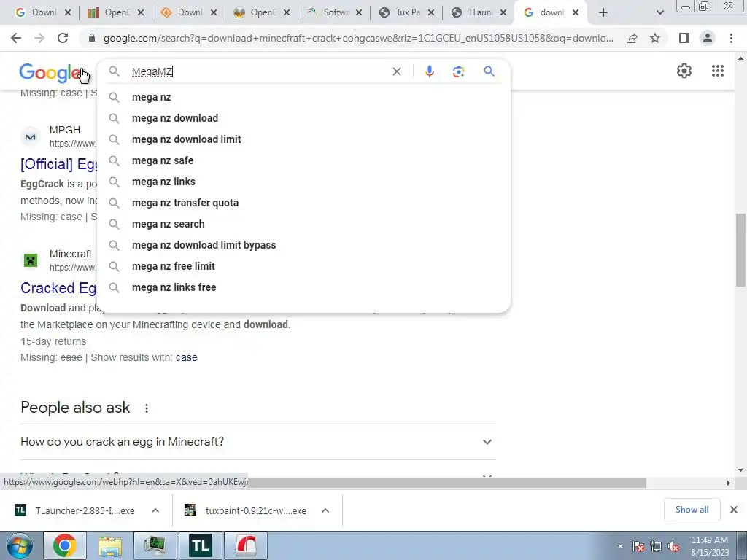This screenshot has height=560, width=747.
Task: Click the share page icon in address bar
Action: [632, 38]
